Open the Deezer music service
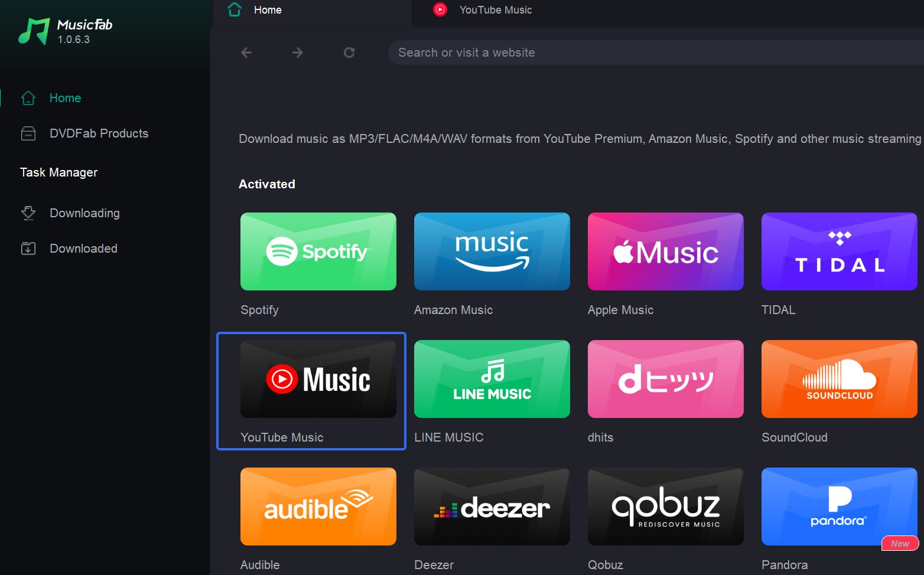 [492, 507]
